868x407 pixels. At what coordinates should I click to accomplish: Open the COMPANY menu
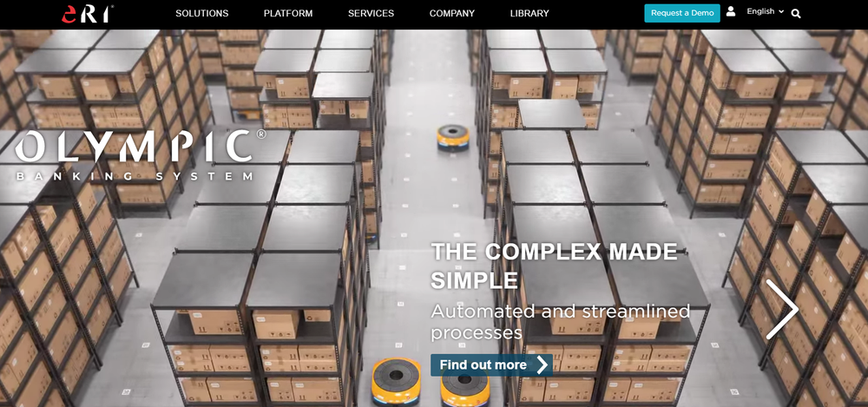(x=451, y=13)
